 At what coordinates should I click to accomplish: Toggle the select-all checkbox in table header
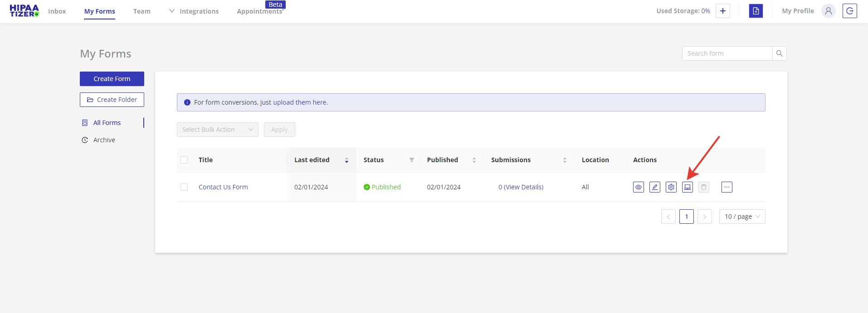184,160
